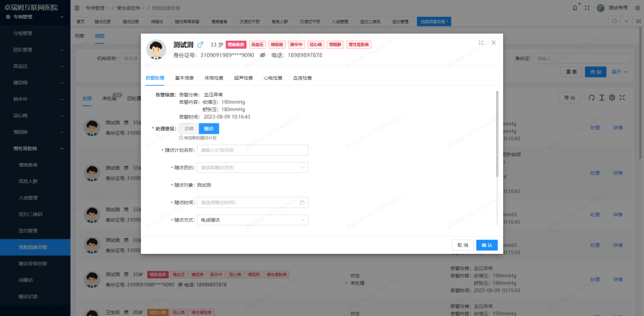Open the notification bell icon
Screen dimensions: 644x316
(575, 7)
